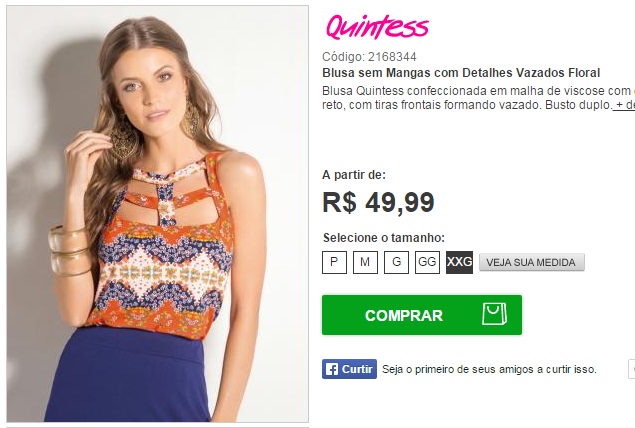The image size is (635, 428).
Task: Select size P
Action: 335,262
